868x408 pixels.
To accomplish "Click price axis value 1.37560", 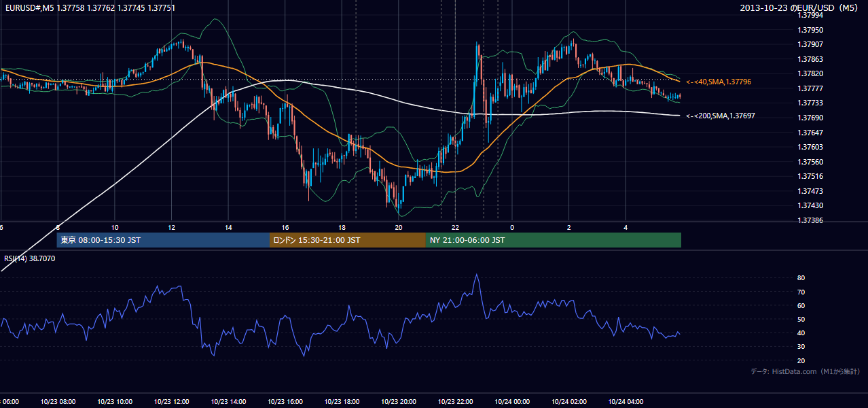I will 810,162.
